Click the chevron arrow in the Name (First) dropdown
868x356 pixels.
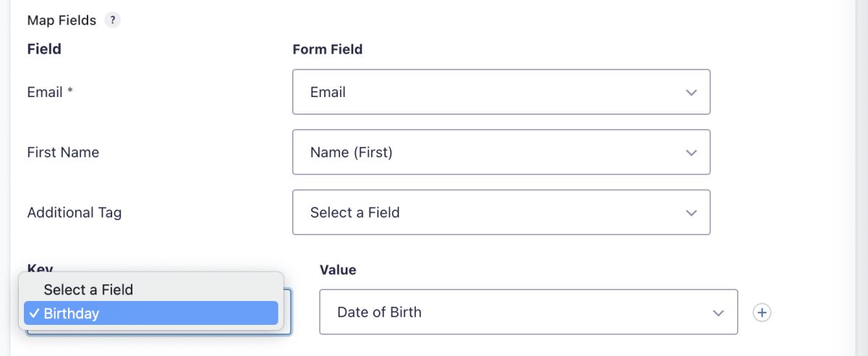click(x=691, y=153)
